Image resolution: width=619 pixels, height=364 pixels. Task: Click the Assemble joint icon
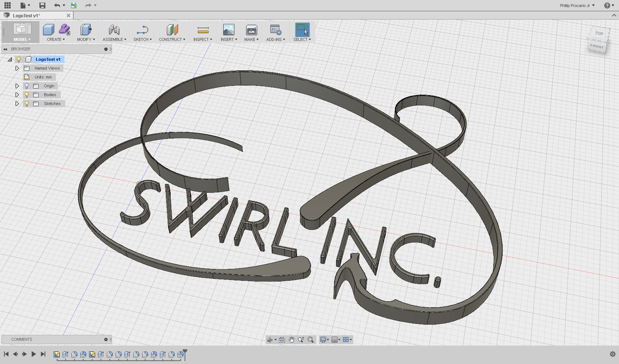coord(114,29)
